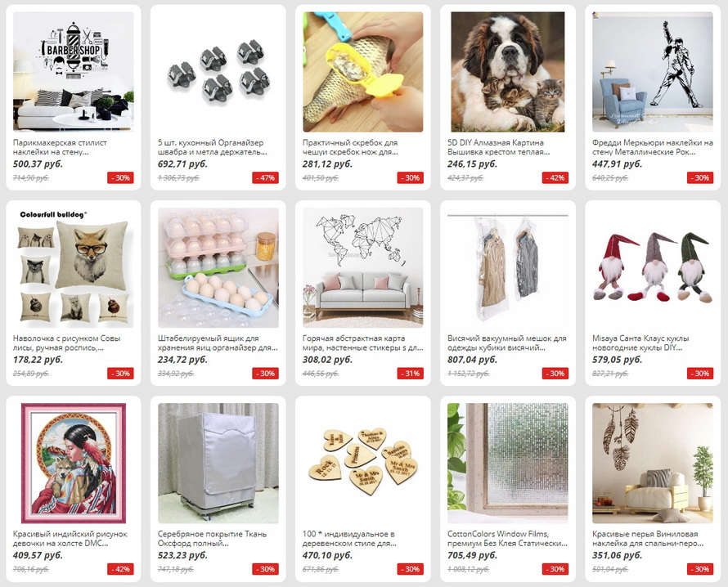Click the -47% discount badge
The width and height of the screenshot is (728, 587).
(266, 177)
